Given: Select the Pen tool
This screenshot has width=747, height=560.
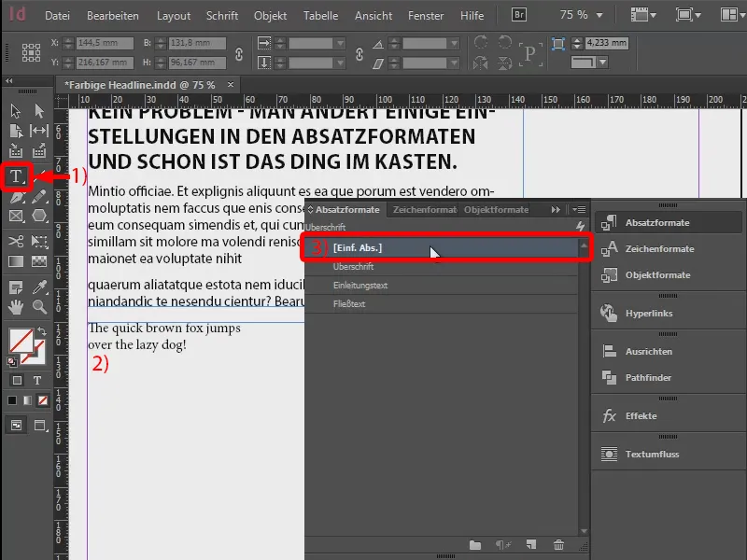Looking at the screenshot, I should tap(15, 197).
